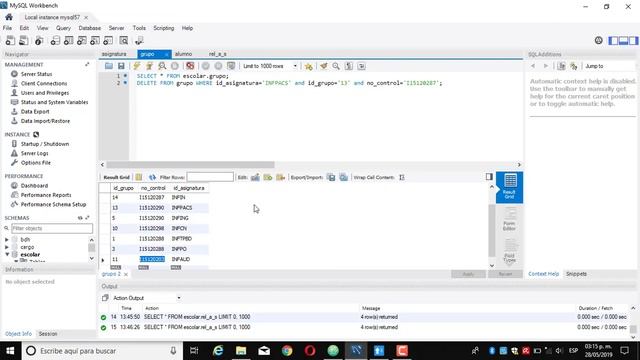
Task: Toggle Wrap Cell Content
Action: 402,177
